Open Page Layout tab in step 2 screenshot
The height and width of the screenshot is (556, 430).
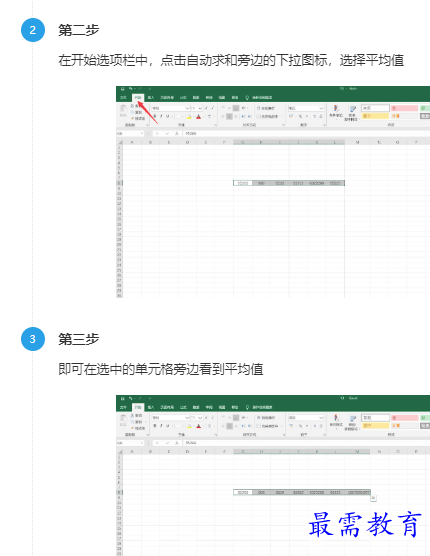tap(167, 97)
